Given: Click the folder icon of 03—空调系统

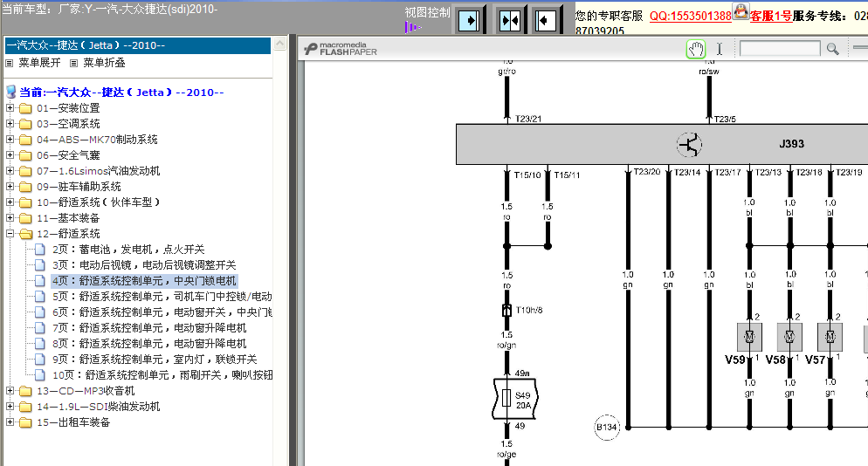Looking at the screenshot, I should coord(25,124).
